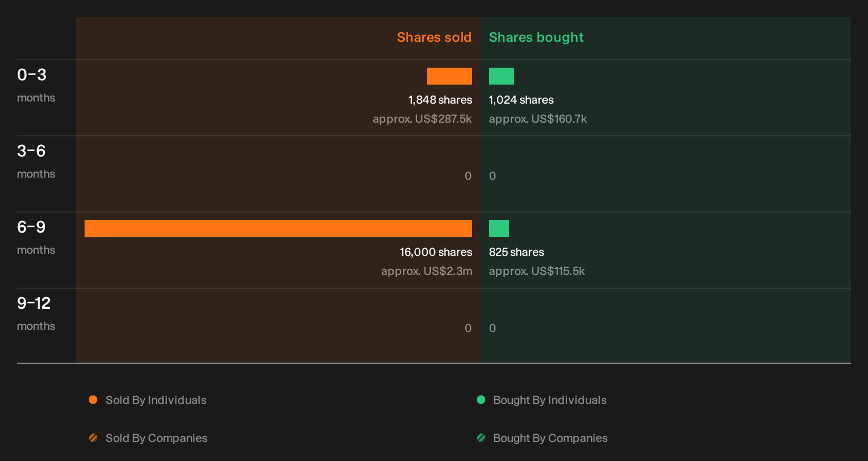The image size is (868, 461).
Task: Click the striped Sold By Companies legend icon
Action: (93, 438)
